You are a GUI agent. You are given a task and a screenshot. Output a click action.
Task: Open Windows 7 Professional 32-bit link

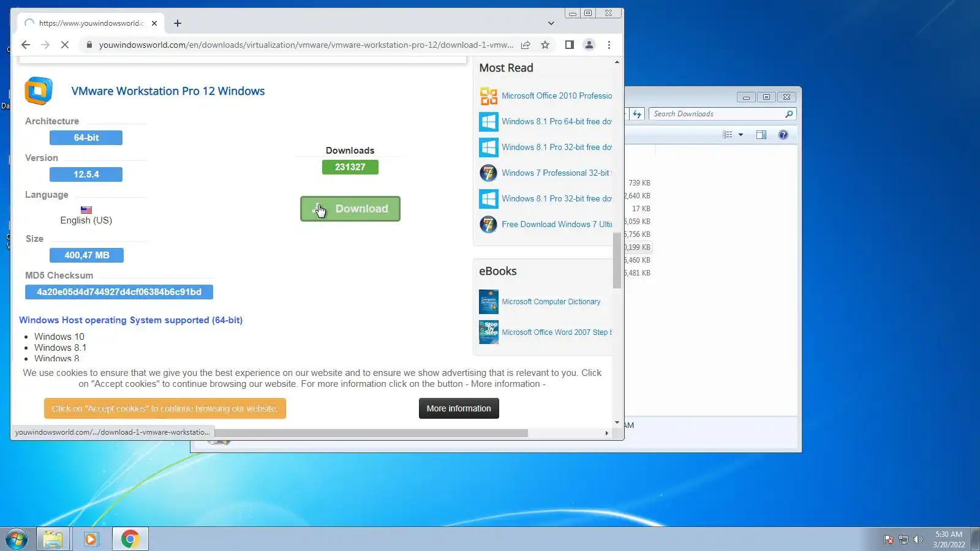[557, 173]
